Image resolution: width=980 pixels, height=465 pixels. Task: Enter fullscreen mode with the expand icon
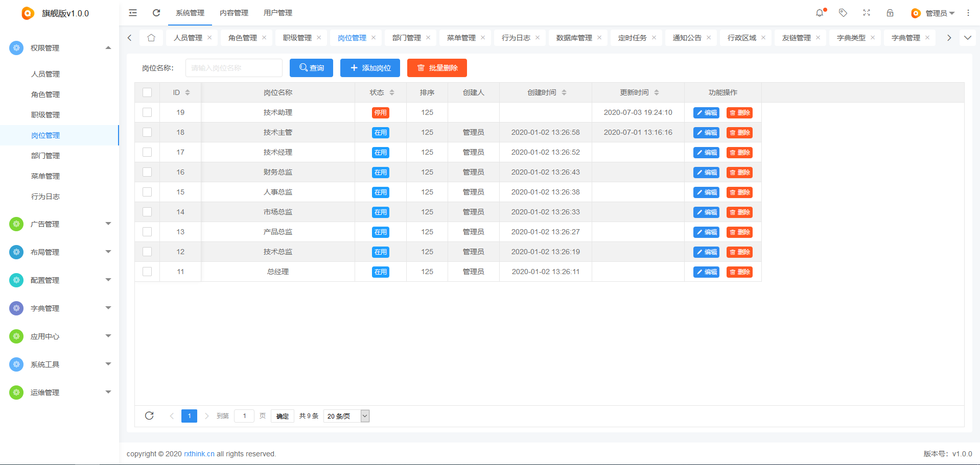click(x=867, y=13)
